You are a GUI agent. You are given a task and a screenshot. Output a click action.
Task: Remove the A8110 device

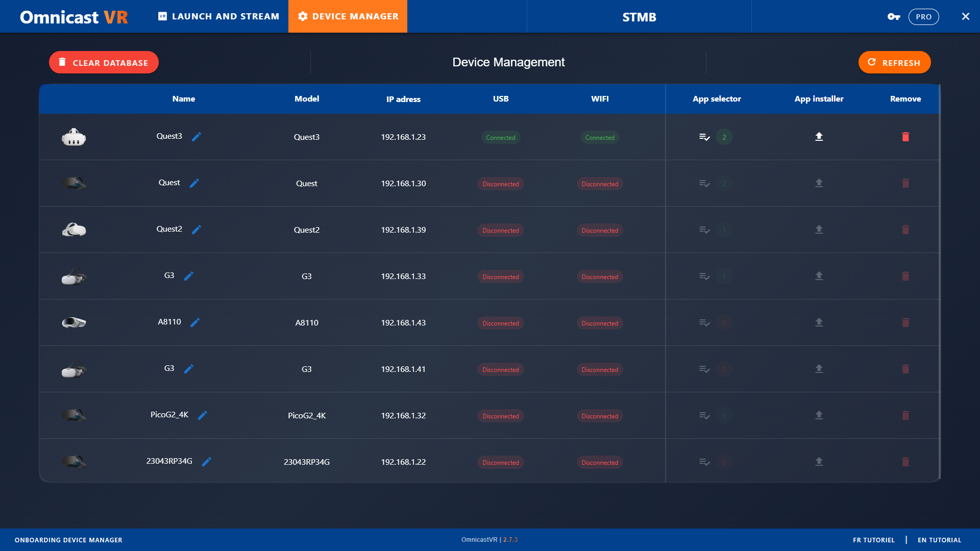coord(905,322)
